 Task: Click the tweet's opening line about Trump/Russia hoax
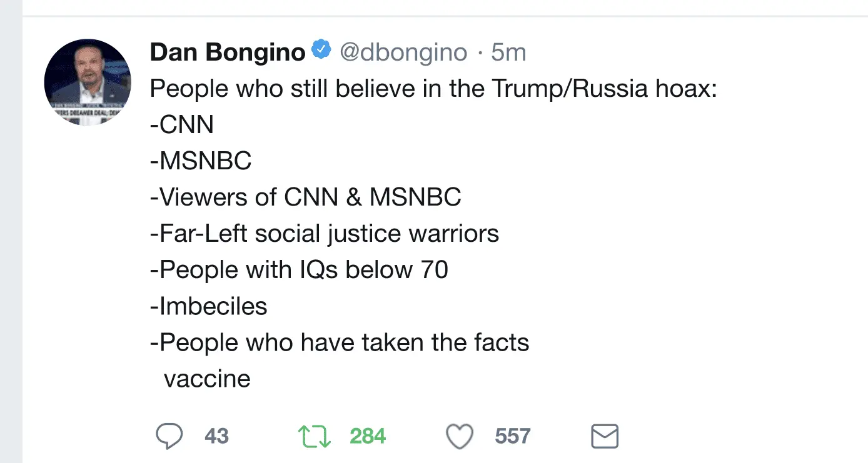pos(433,89)
